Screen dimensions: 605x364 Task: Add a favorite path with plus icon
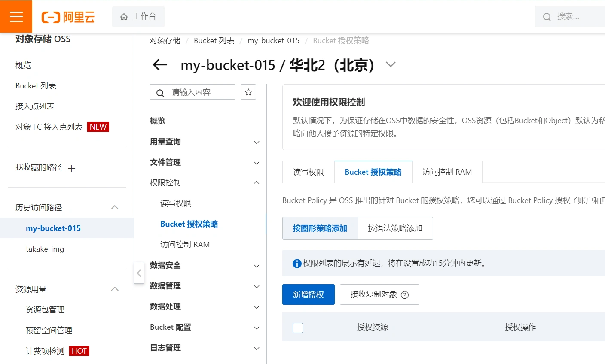(72, 168)
